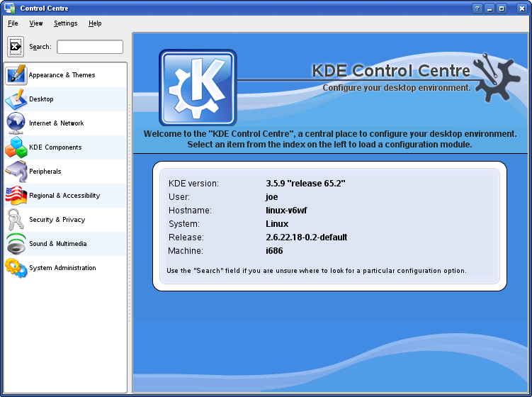Click the "Machine:" label
The height and width of the screenshot is (397, 532).
point(186,251)
